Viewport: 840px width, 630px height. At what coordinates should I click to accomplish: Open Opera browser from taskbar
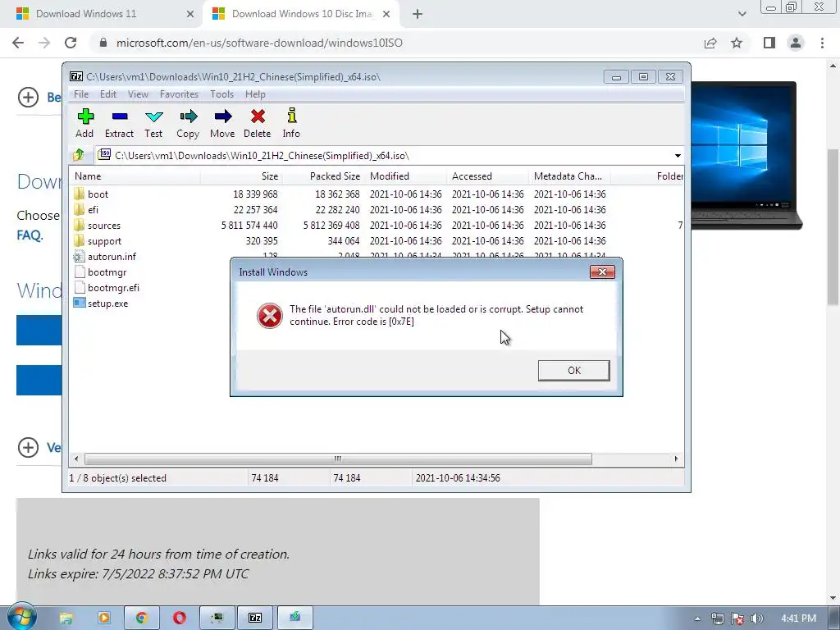tap(180, 618)
